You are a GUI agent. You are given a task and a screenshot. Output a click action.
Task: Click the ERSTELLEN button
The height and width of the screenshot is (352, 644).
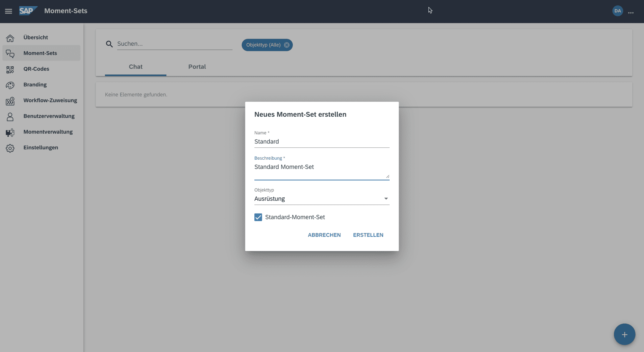(x=368, y=235)
